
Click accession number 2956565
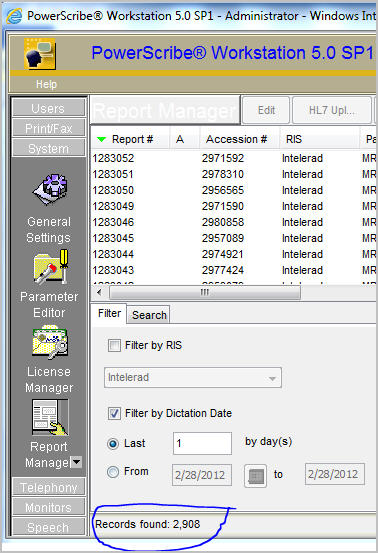coord(223,190)
